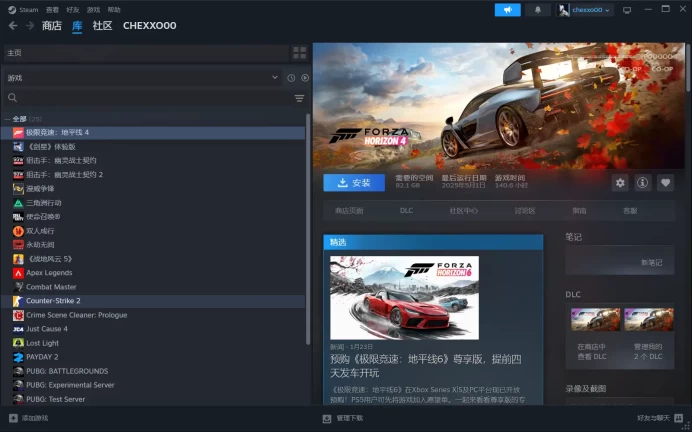Click the Steam logo menu
Screen dimensions: 692x432
(12, 10)
